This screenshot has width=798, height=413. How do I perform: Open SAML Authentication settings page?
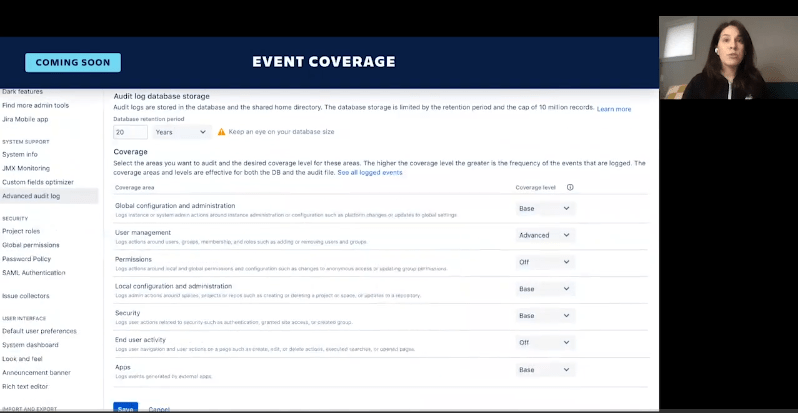(x=34, y=272)
